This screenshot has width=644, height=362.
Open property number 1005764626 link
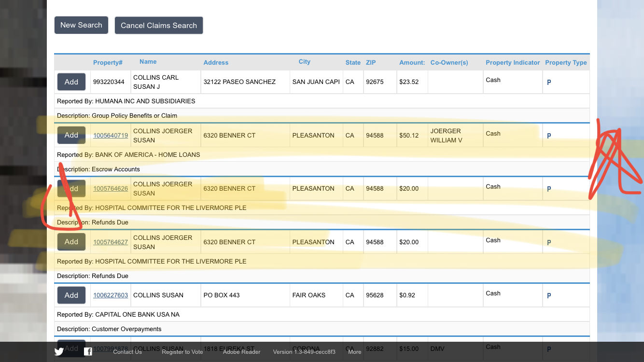111,189
